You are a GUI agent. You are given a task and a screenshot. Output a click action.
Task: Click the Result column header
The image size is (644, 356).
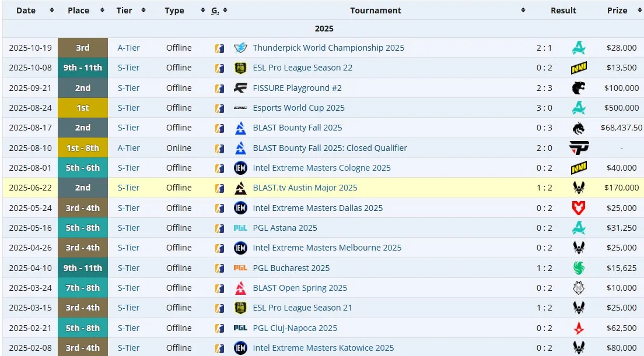pos(563,10)
